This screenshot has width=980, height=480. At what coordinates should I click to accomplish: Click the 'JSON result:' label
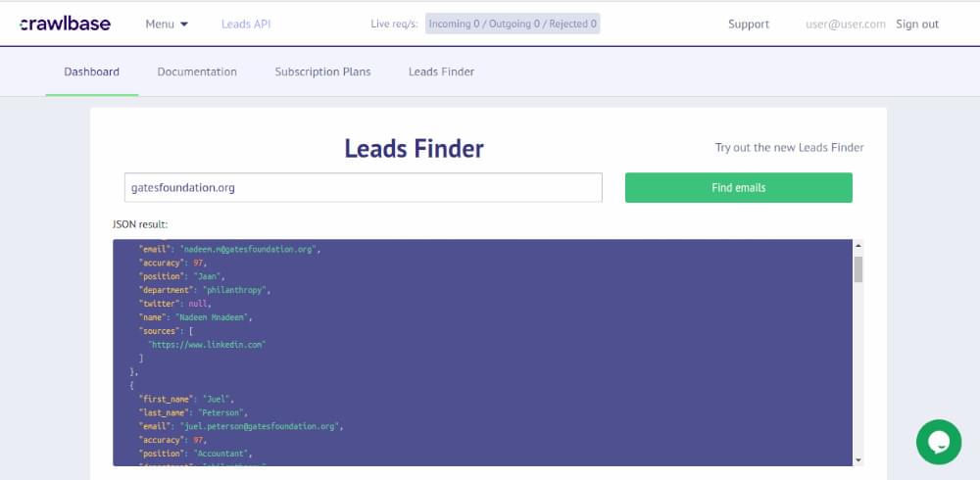(140, 223)
